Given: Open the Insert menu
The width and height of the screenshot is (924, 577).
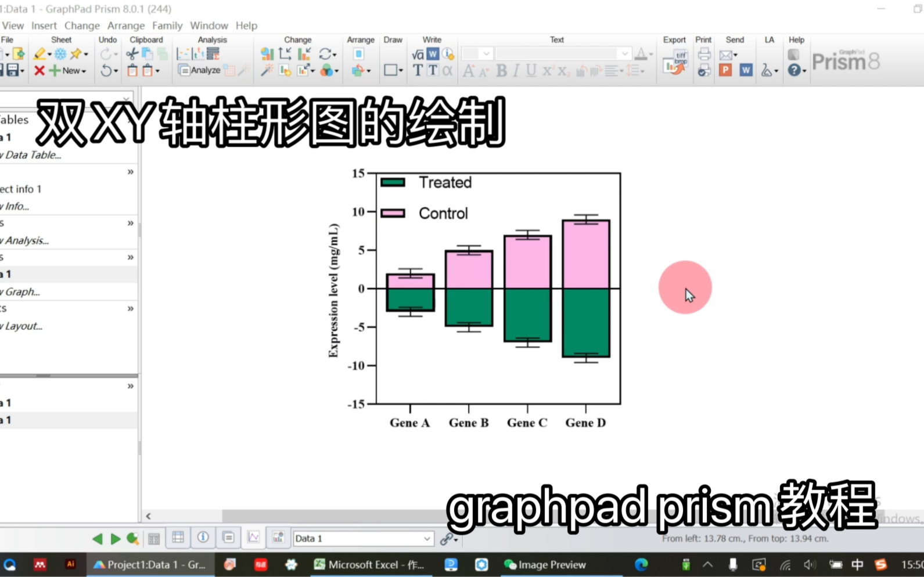Looking at the screenshot, I should (x=44, y=26).
